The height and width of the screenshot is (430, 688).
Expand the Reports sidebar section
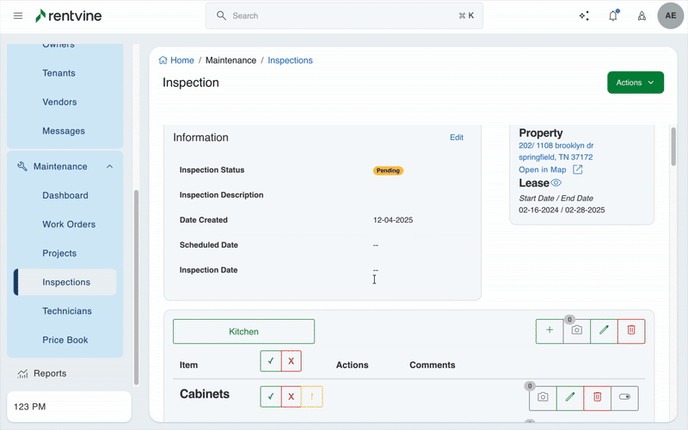click(50, 373)
